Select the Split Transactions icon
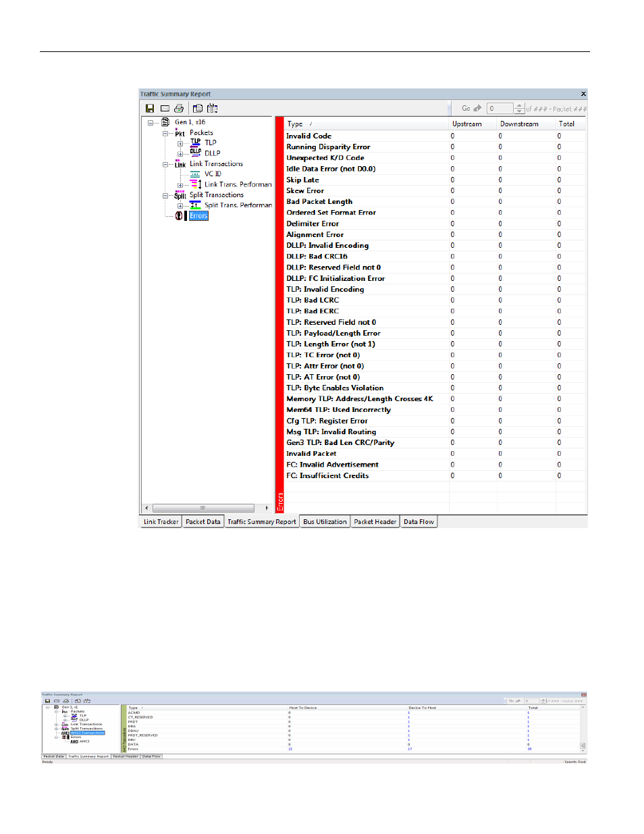The image size is (644, 834). click(x=180, y=195)
